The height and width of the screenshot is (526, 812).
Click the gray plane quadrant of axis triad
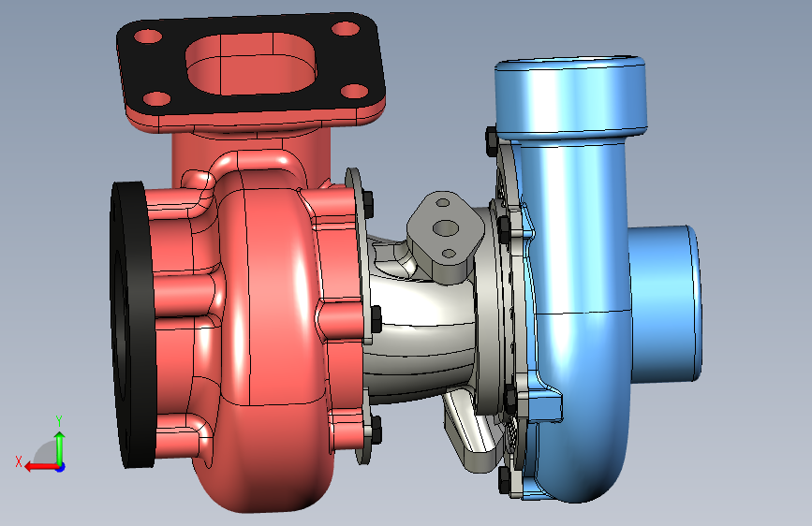[x=47, y=453]
